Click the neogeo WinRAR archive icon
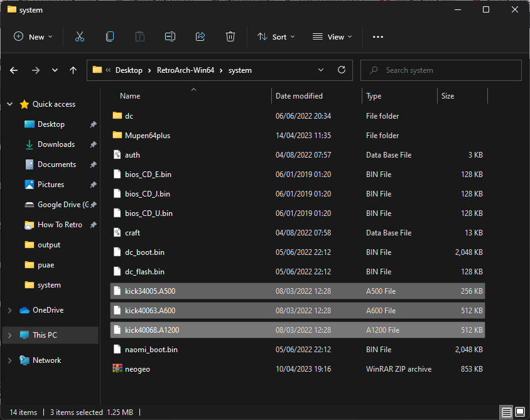Screen dimensions: 530x420 tap(117, 369)
